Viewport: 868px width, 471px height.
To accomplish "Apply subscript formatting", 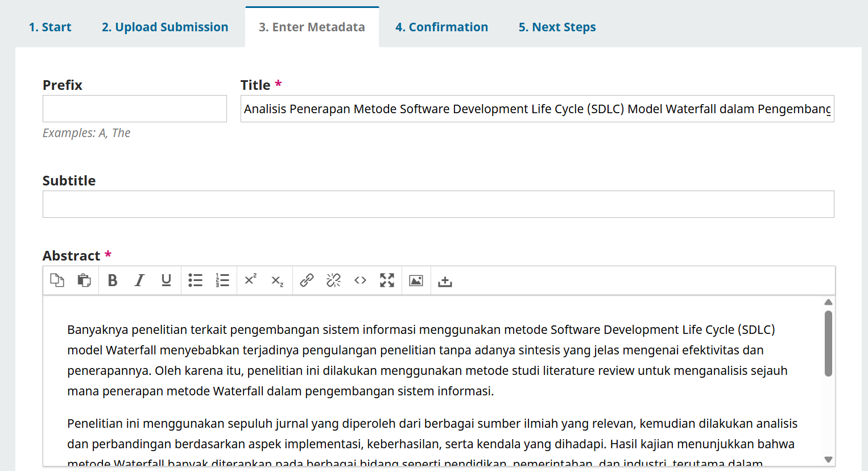I will coord(277,280).
